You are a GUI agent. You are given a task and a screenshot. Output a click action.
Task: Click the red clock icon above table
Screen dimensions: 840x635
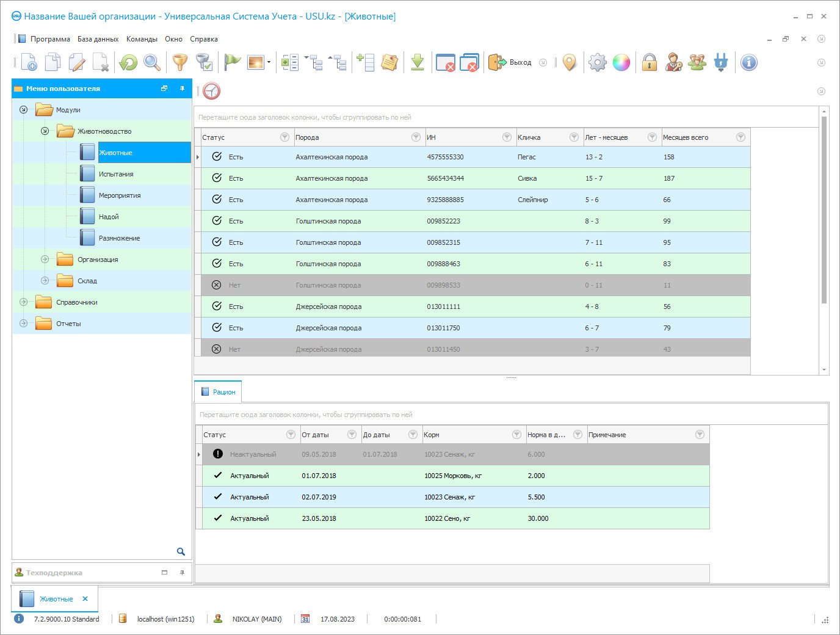tap(212, 91)
